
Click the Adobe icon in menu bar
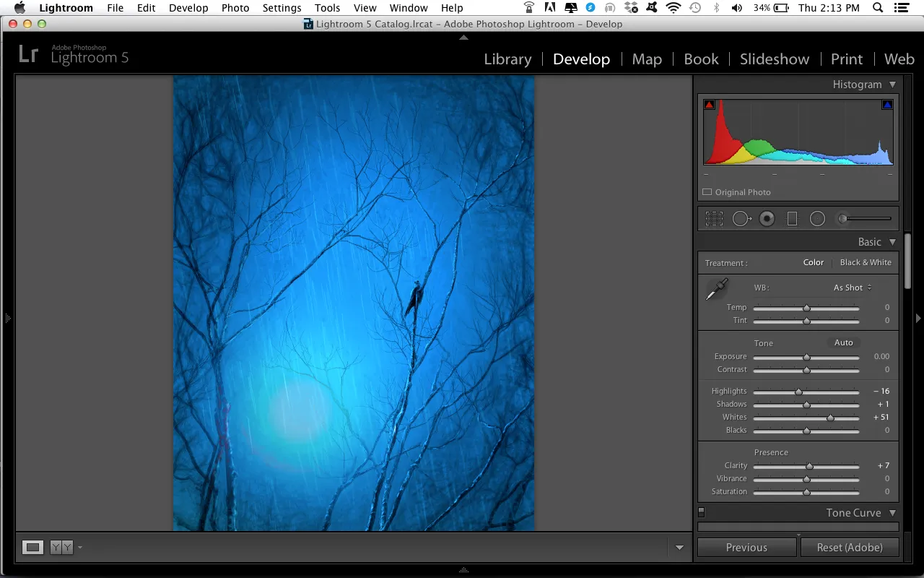pos(550,8)
